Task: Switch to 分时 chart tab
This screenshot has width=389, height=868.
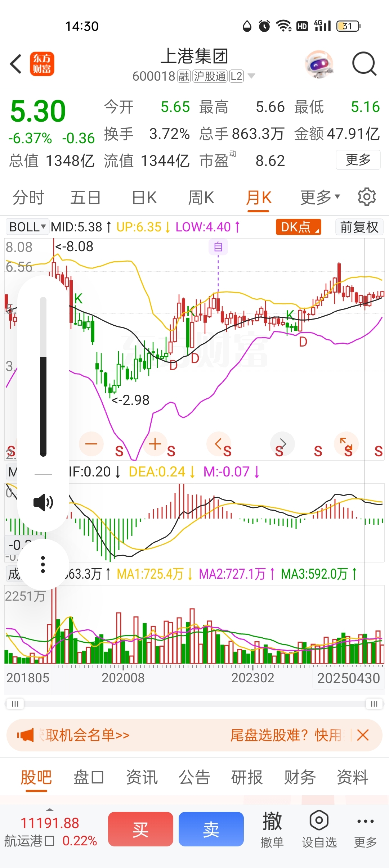Action: (28, 198)
